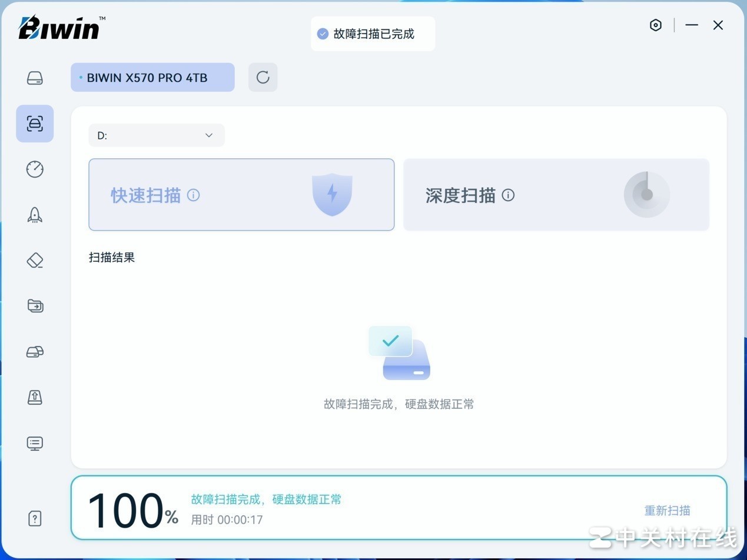The width and height of the screenshot is (747, 560).
Task: Select the 深度扫描 deep scan card
Action: pos(556,195)
